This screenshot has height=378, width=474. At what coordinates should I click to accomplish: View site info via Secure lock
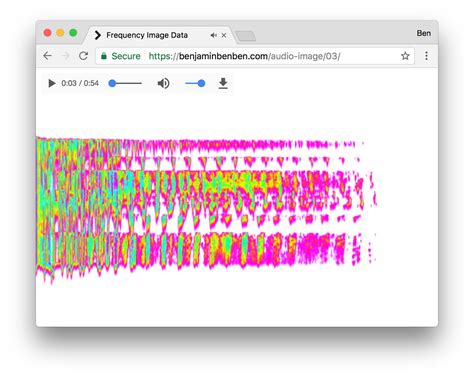121,56
